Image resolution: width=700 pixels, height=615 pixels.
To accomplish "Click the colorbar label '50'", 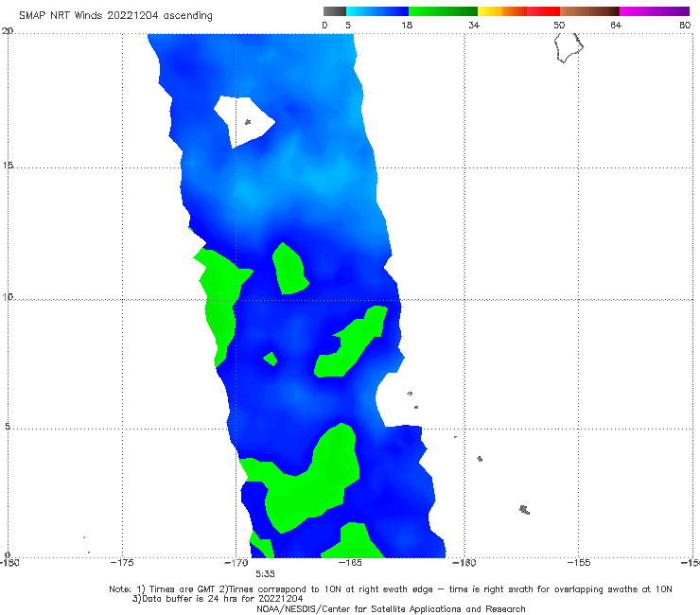I will point(559,25).
